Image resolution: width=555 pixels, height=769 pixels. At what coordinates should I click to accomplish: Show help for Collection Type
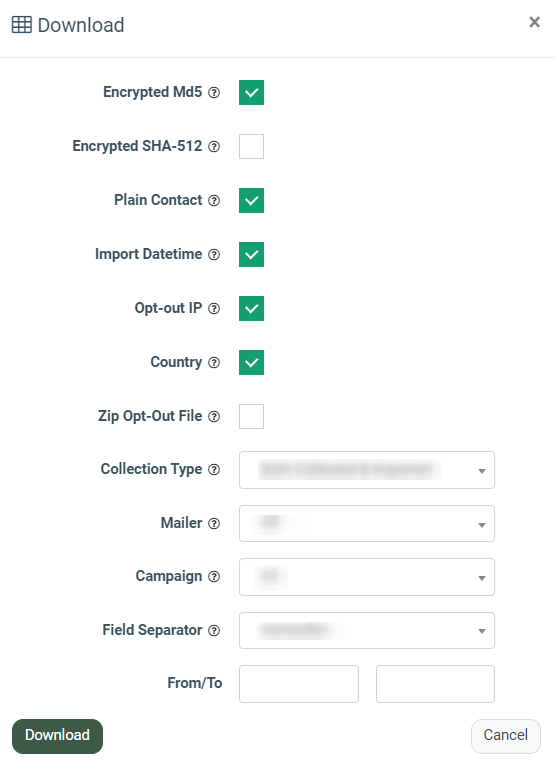tap(214, 469)
